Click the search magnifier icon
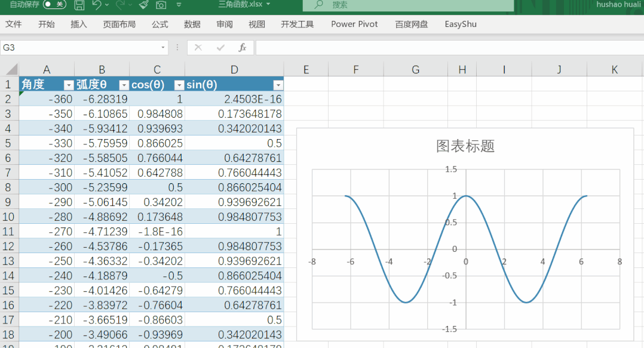This screenshot has height=348, width=644. click(x=319, y=5)
